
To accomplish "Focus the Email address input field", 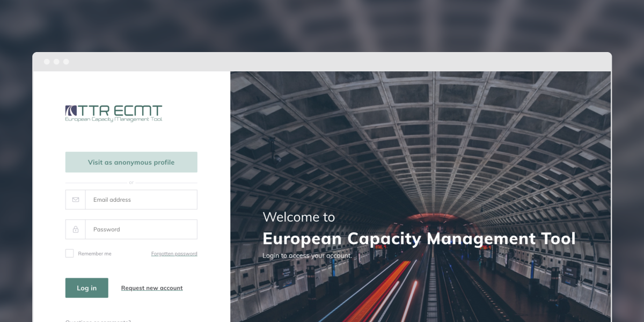I will point(131,200).
